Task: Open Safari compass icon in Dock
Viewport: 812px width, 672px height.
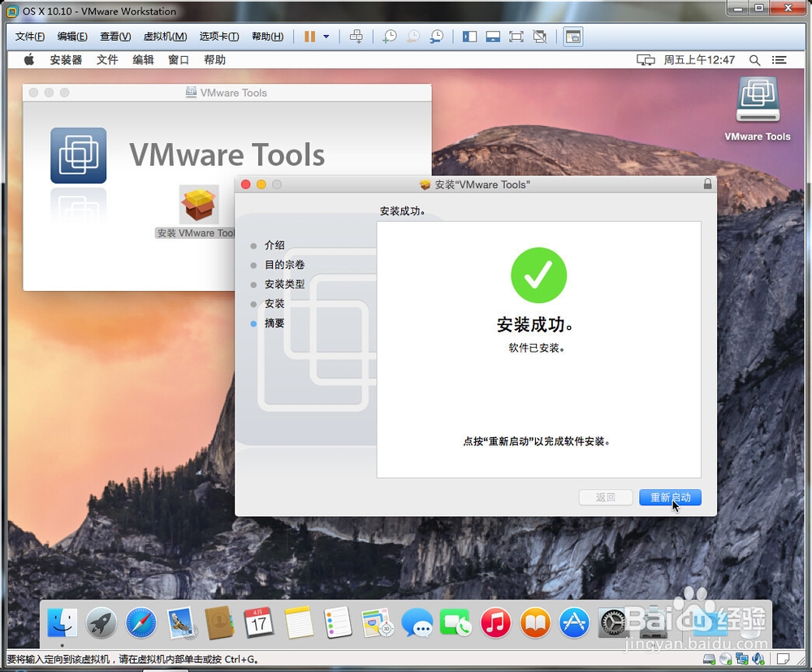Action: tap(140, 622)
